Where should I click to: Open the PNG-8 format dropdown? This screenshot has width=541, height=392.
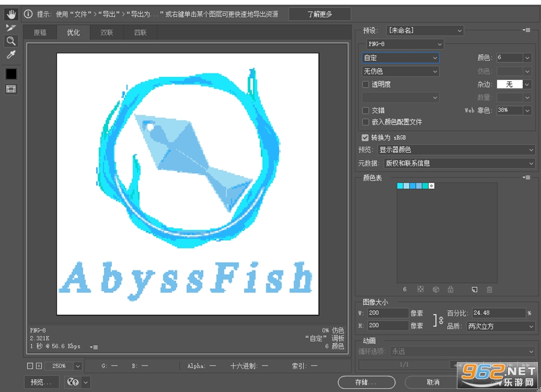pyautogui.click(x=405, y=44)
